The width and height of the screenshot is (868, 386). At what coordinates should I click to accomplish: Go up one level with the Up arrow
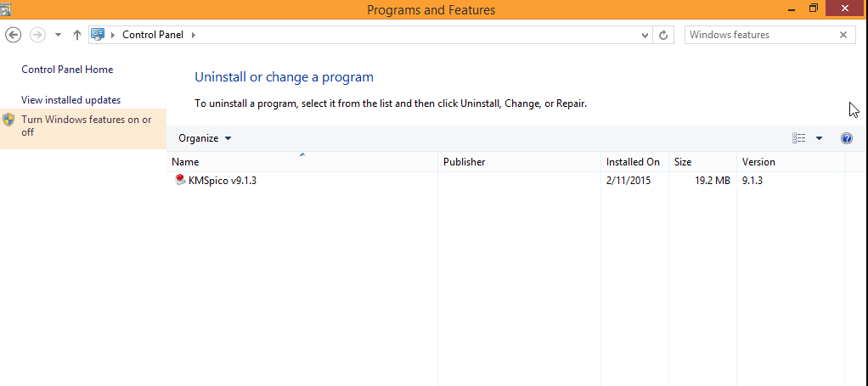(77, 35)
